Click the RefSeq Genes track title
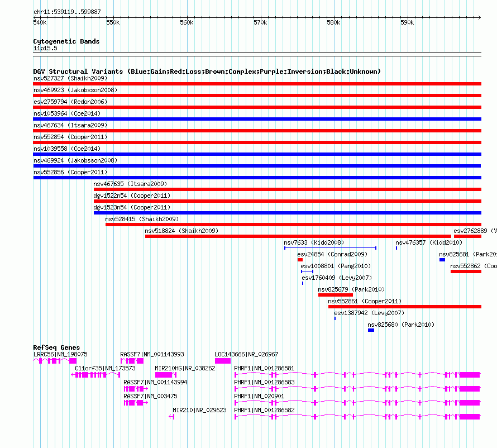 (x=56, y=347)
